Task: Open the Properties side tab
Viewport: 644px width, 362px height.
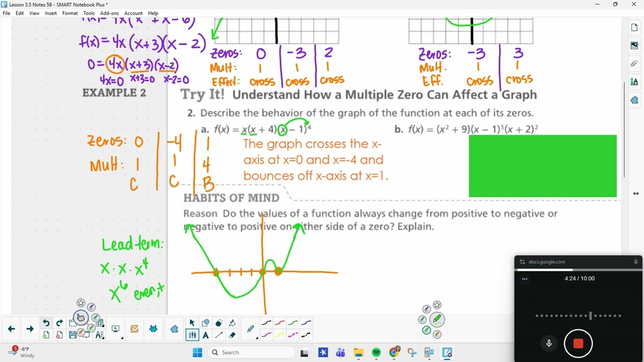Action: 634,82
